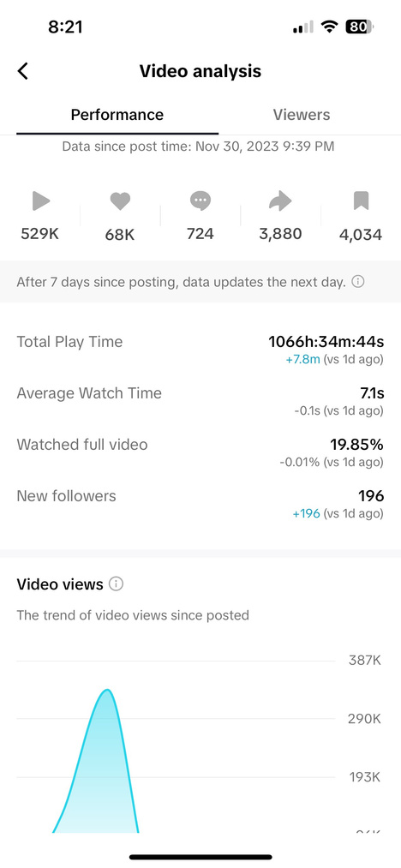
Task: Open info icon beside data updates notice
Action: [x=358, y=282]
